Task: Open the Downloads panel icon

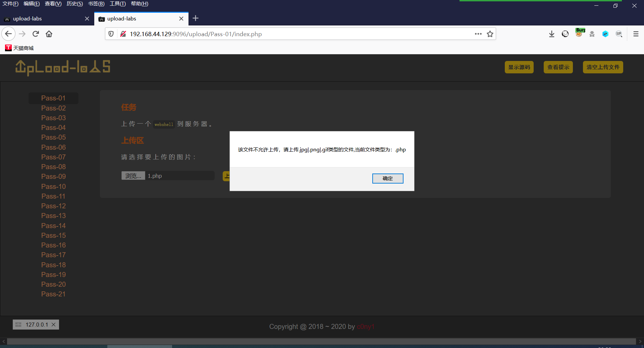Action: [552, 33]
